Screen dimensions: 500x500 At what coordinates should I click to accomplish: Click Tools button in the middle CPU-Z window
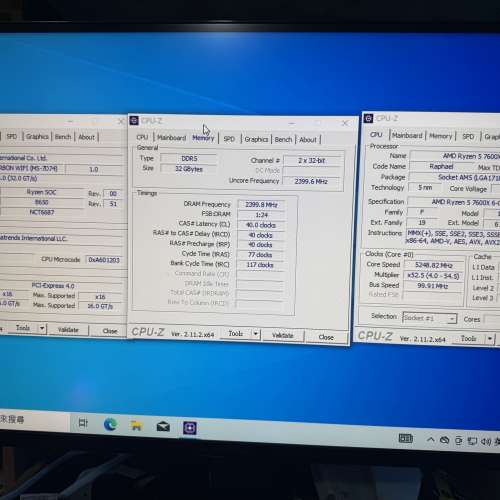point(236,334)
